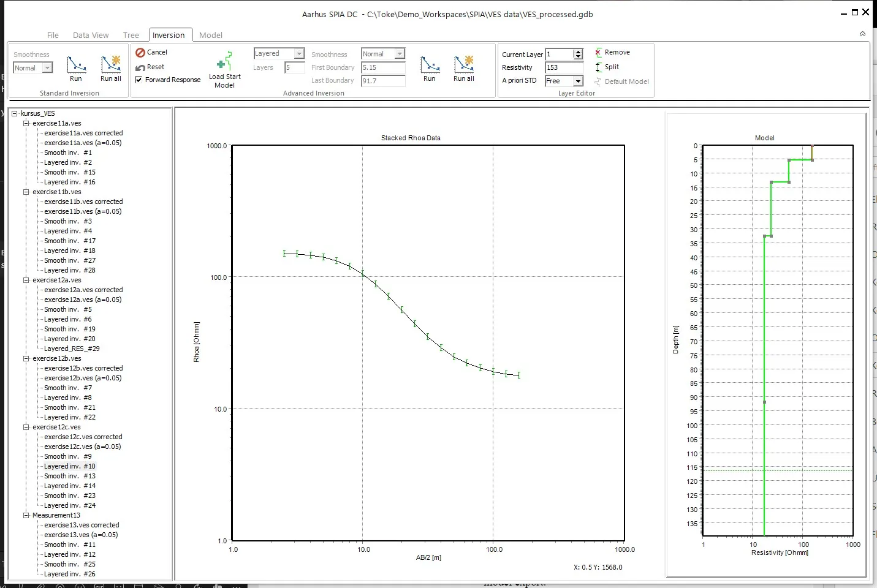Switch to the Data View tab
877x588 pixels.
pos(91,36)
